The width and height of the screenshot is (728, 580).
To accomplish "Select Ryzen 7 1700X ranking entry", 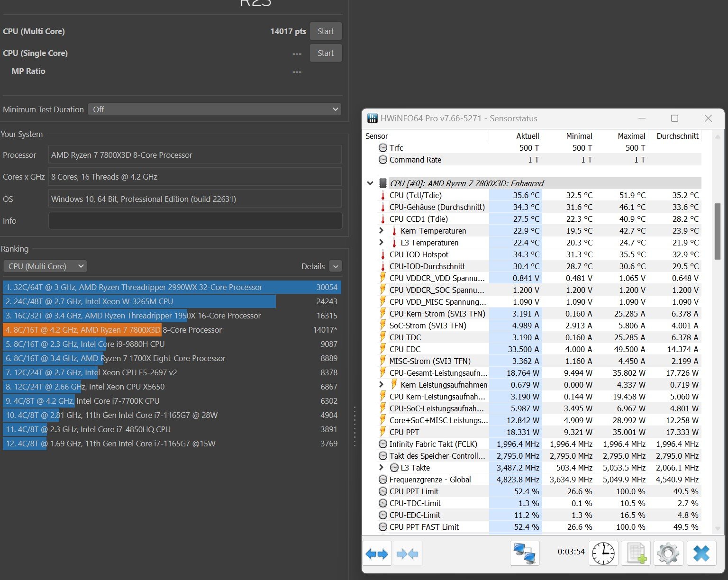I will (172, 358).
